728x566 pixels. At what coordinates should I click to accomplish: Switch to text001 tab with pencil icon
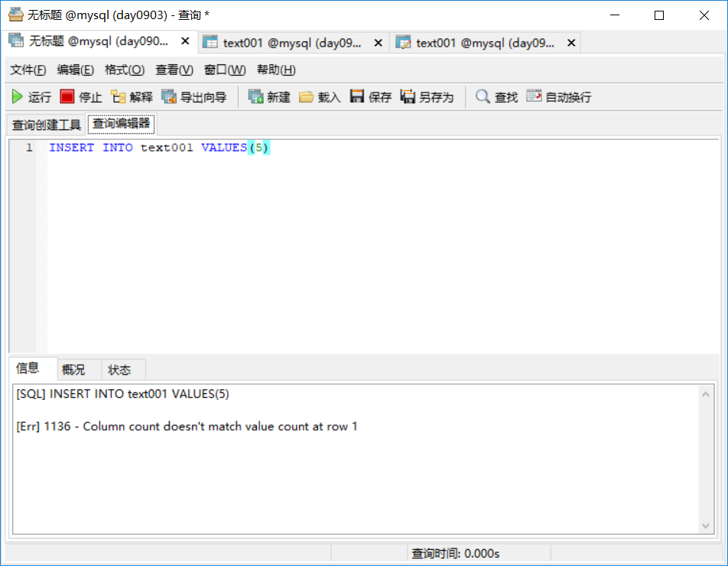(x=485, y=43)
